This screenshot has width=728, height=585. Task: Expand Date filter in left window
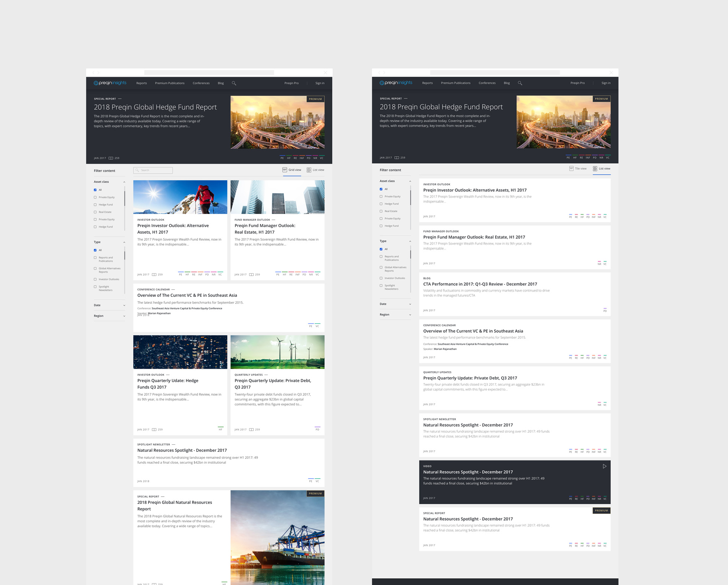click(124, 305)
